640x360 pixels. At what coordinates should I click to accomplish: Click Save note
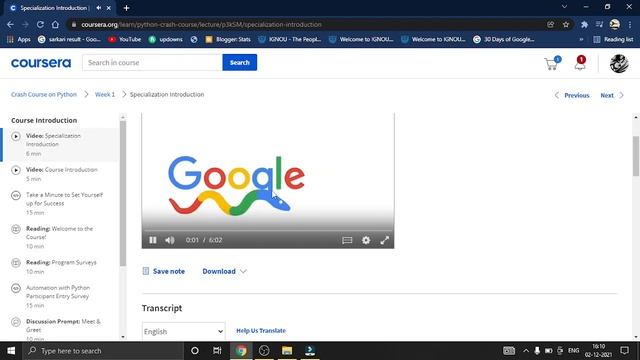click(x=164, y=271)
